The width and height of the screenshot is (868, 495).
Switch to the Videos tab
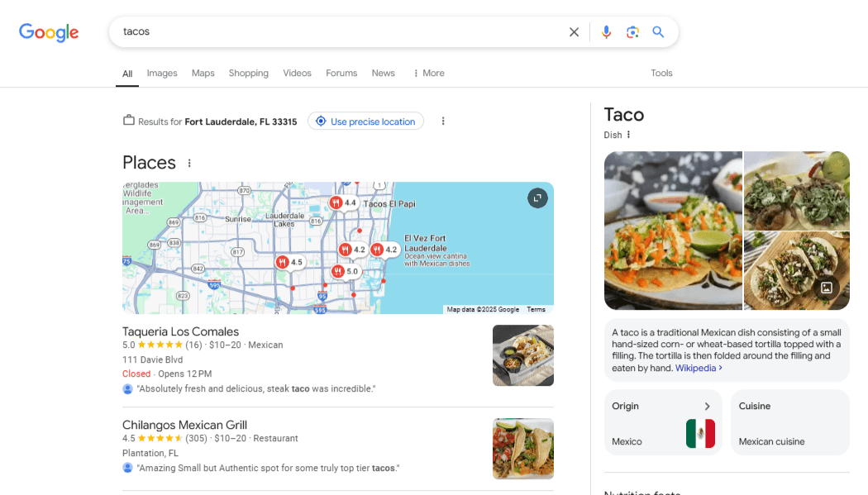click(x=298, y=73)
